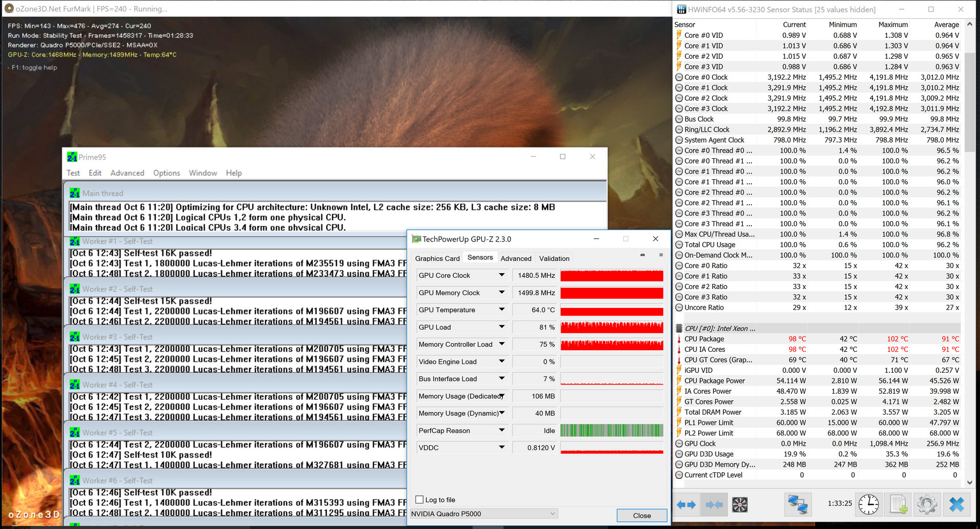Select Uncore Ratio sensor row
This screenshot has height=529, width=980.
pos(818,307)
